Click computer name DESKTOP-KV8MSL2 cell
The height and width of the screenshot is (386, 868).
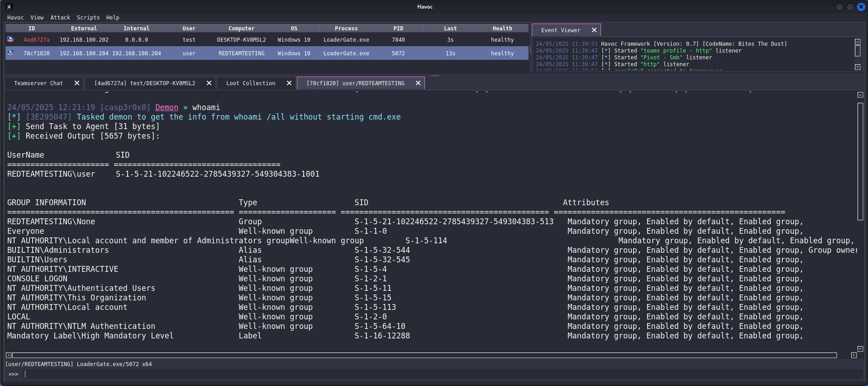pos(241,40)
